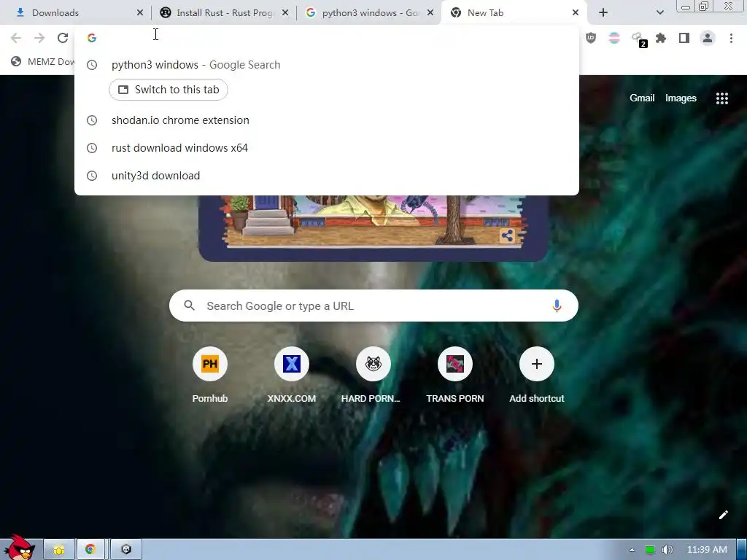Select python3 windows suggestion
Screen dimensions: 747x560
click(327, 65)
